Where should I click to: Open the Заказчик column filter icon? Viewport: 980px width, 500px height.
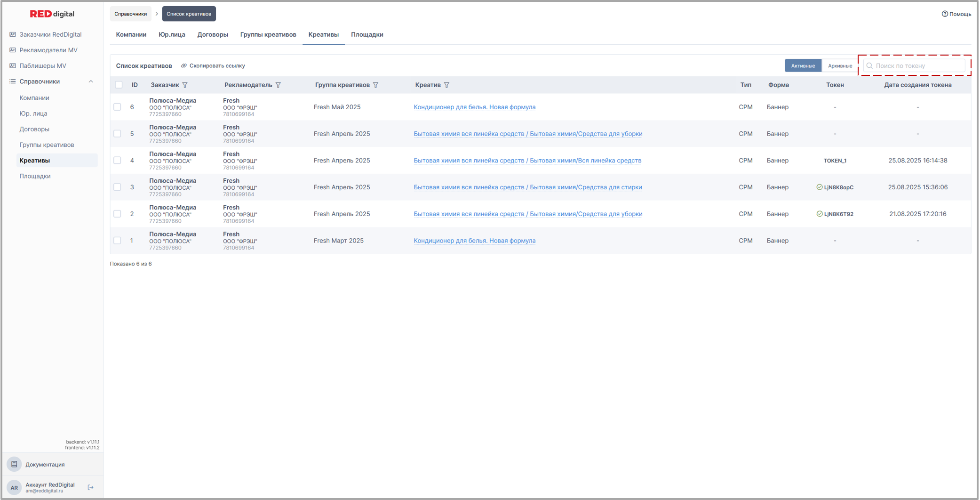tap(185, 85)
